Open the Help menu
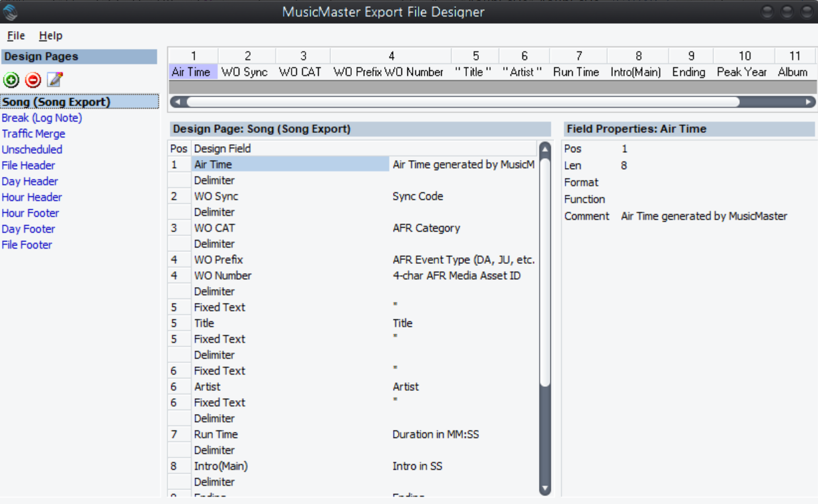Viewport: 818px width, 504px height. (50, 36)
